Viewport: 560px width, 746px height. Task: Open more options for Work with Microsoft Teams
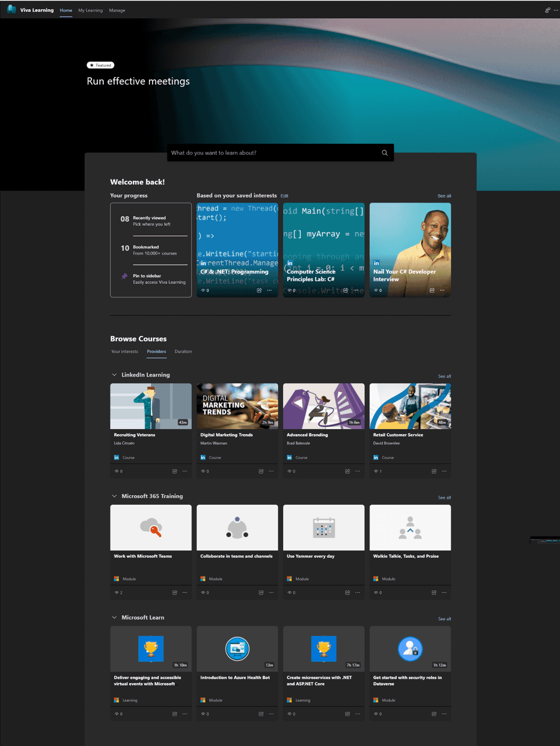click(185, 593)
